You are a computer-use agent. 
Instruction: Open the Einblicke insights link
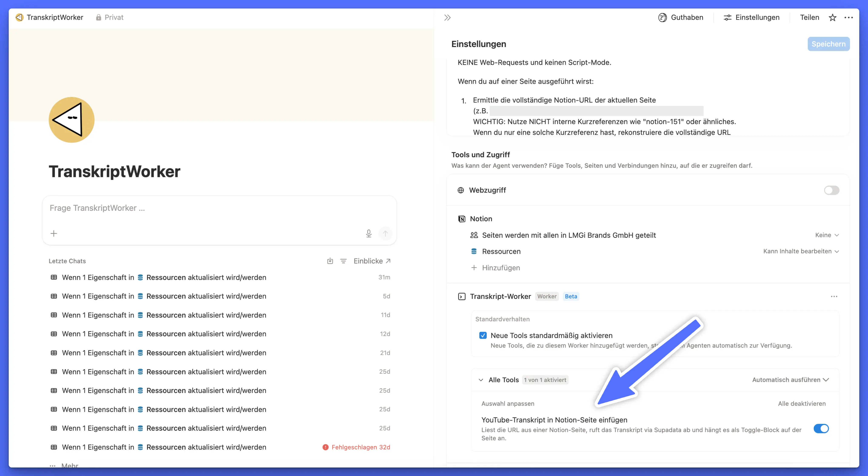pos(372,261)
